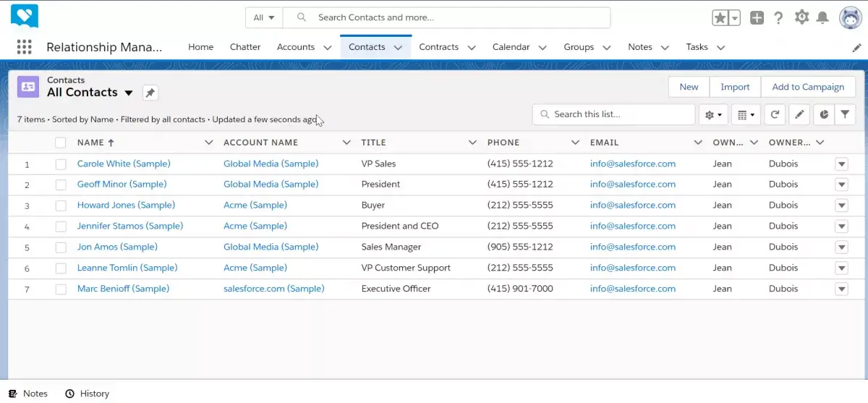Screen dimensions: 868x403
Task: Check the Leanne Tomlin row checkbox
Action: 61,268
